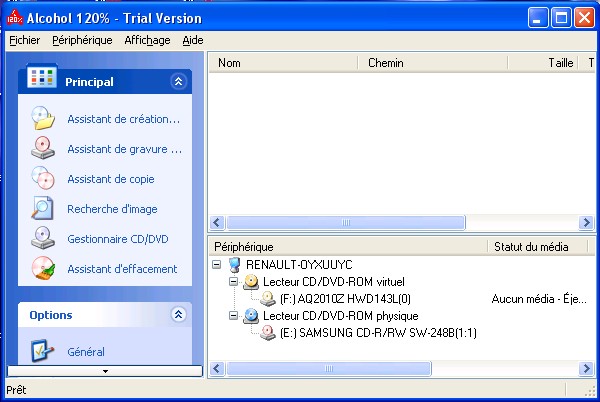Viewport: 600px width, 402px height.
Task: Click the physical CD/DVD-ROM drive group icon
Action: click(x=251, y=316)
